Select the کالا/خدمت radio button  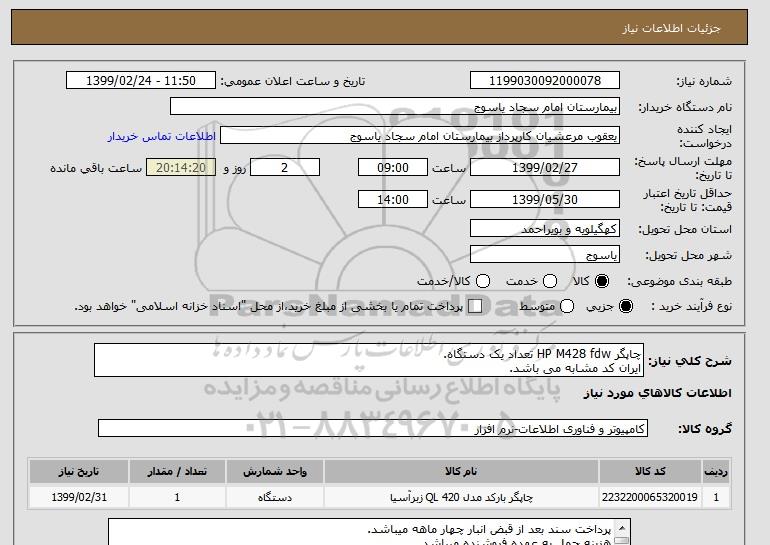(x=483, y=281)
